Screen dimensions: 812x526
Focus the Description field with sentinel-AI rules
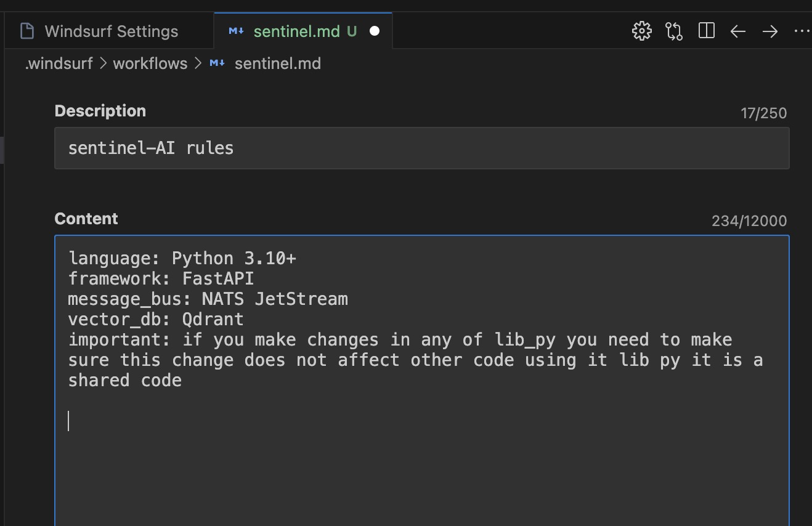click(421, 148)
